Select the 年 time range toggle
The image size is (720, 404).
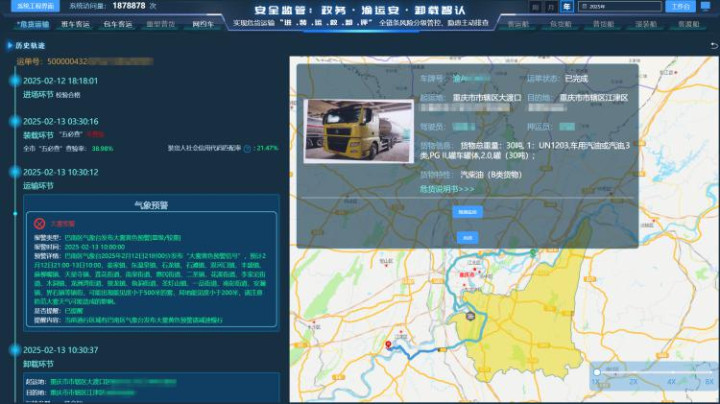pyautogui.click(x=566, y=6)
